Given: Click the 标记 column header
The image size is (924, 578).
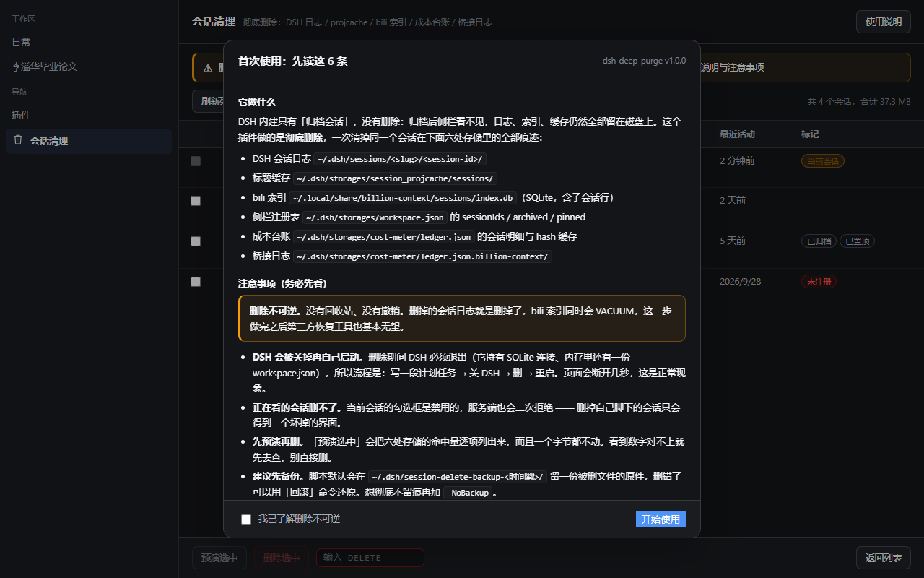Looking at the screenshot, I should pos(810,134).
